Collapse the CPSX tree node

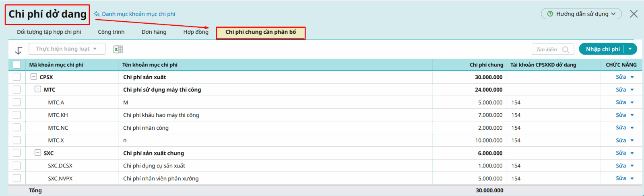pos(34,77)
